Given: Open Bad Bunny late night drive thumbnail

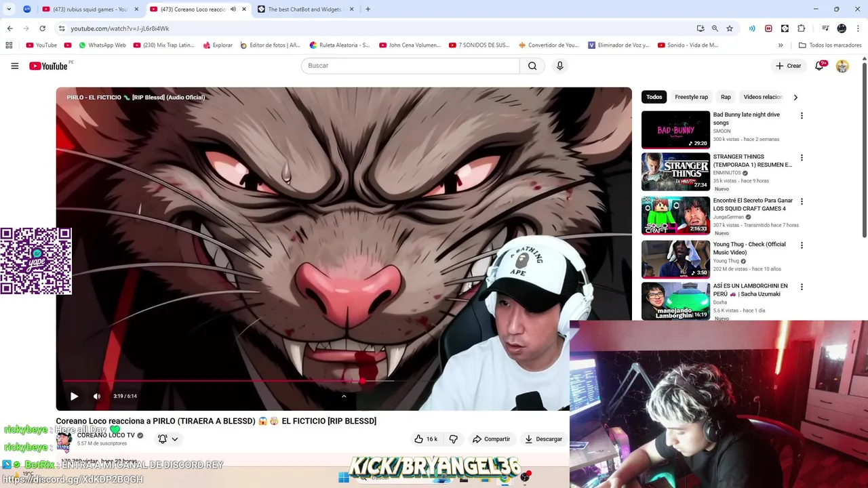Looking at the screenshot, I should point(675,129).
